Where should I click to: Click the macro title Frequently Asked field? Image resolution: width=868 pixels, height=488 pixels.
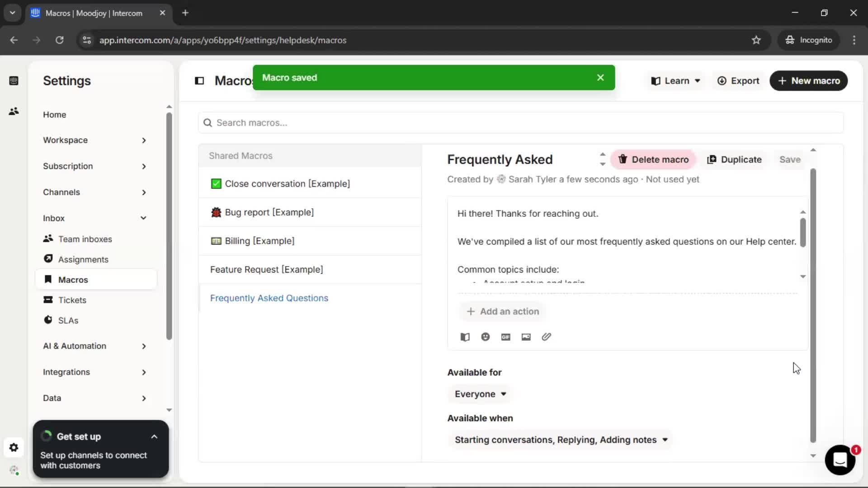[x=521, y=160]
